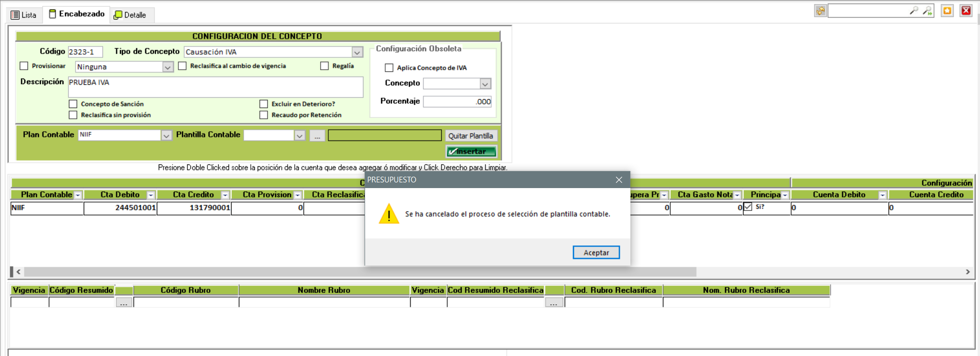Toggle Reclasifica sin provisión checkbox
980x356 pixels.
click(x=73, y=115)
